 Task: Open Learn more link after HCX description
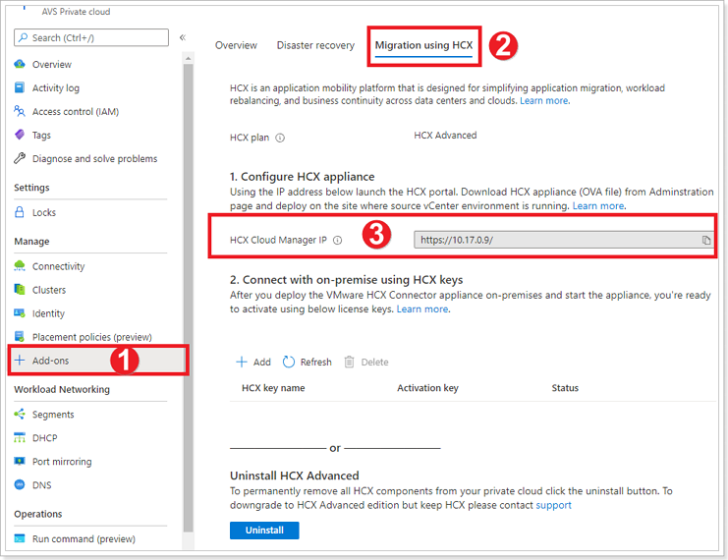tap(544, 101)
